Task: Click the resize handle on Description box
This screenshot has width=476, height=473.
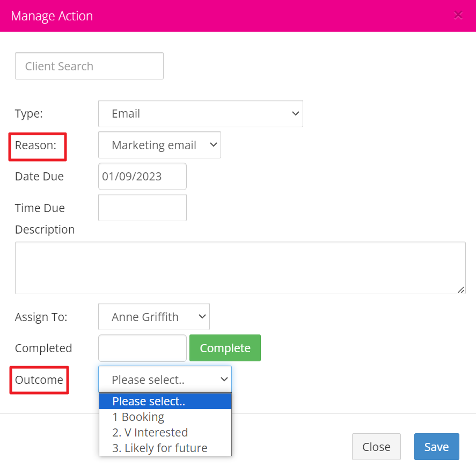Action: click(x=460, y=290)
